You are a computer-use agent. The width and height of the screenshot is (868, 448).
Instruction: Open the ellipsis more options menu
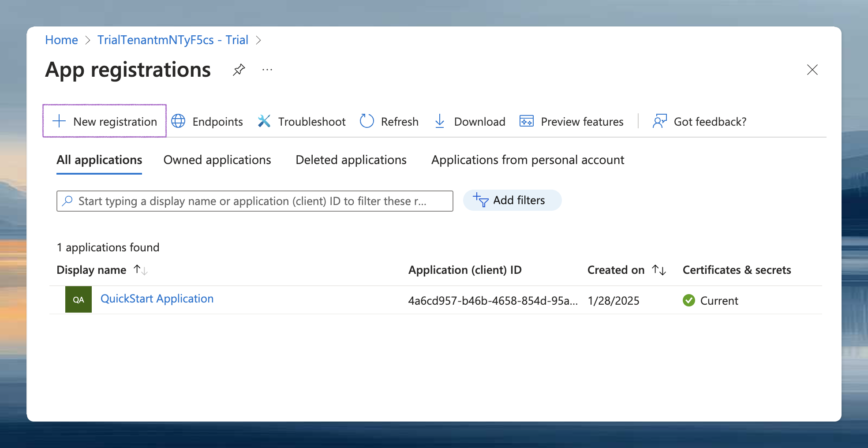[267, 70]
